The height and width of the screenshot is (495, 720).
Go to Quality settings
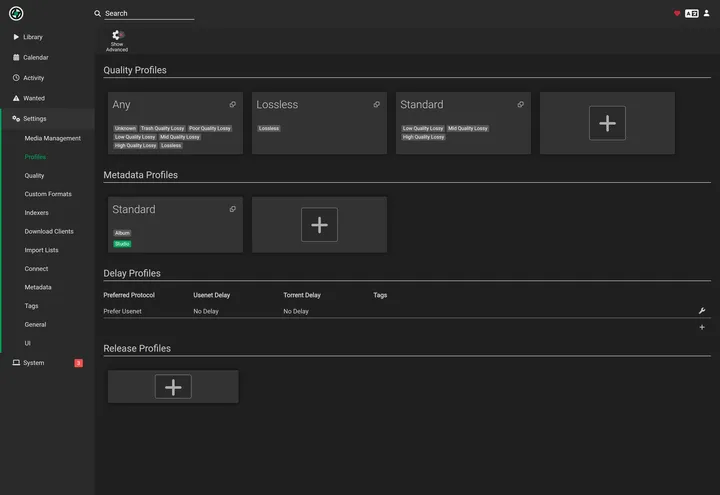(34, 175)
